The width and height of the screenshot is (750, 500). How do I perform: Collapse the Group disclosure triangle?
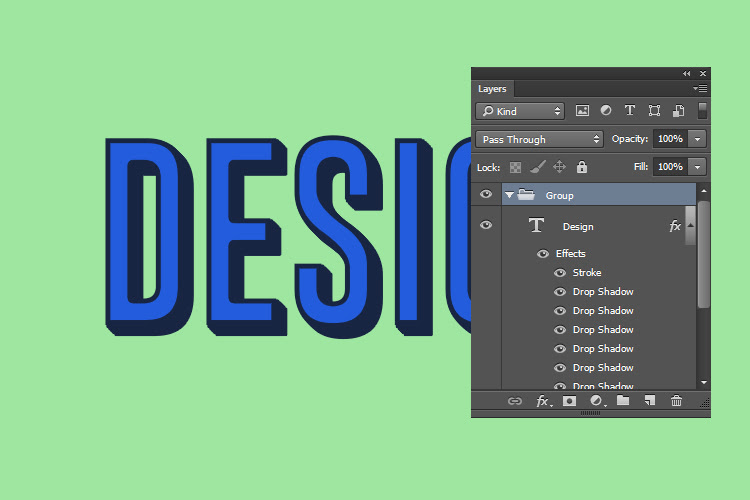[509, 195]
